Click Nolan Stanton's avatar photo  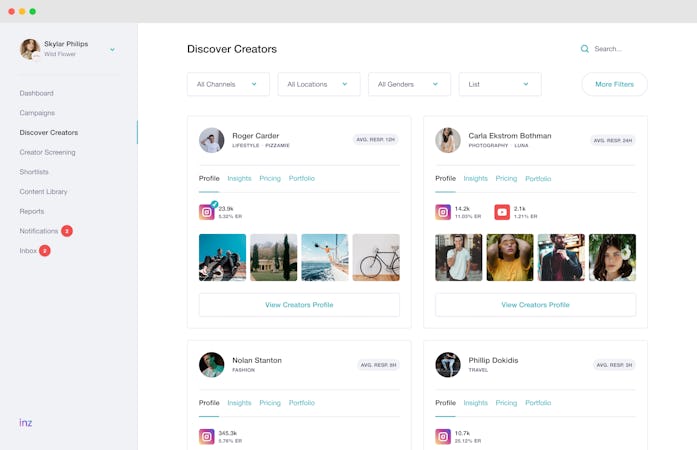212,365
